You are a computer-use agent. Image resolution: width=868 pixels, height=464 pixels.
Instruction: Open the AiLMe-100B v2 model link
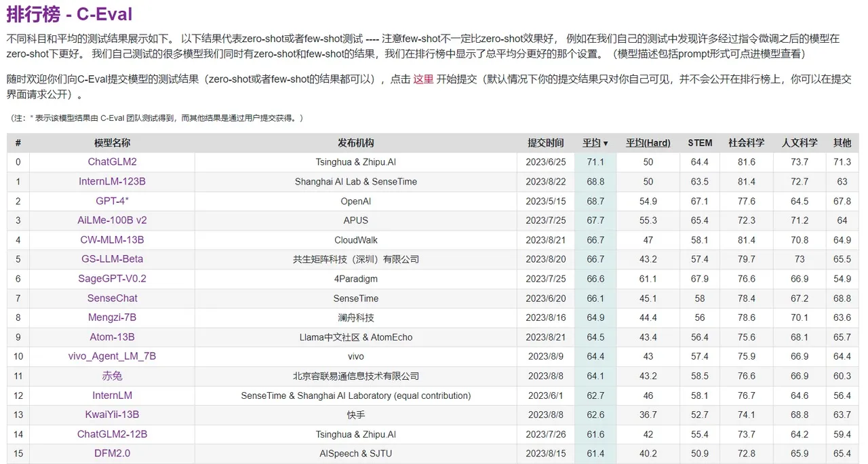pyautogui.click(x=112, y=220)
